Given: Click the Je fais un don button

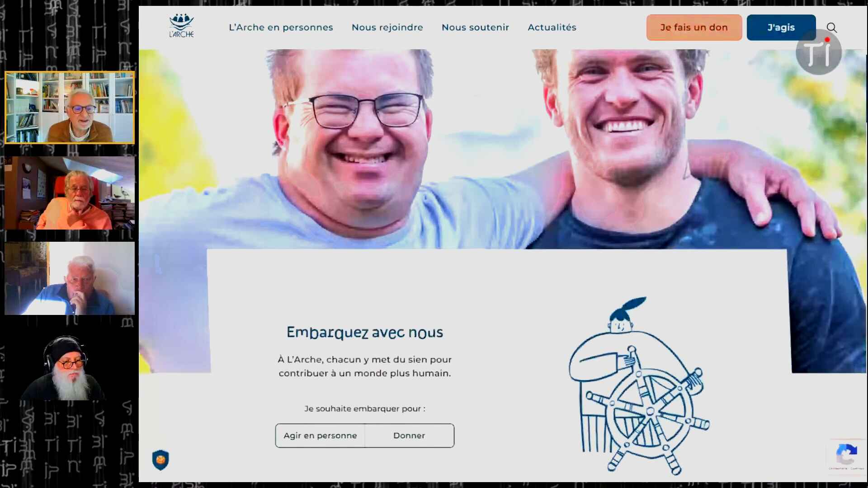Looking at the screenshot, I should [x=694, y=28].
